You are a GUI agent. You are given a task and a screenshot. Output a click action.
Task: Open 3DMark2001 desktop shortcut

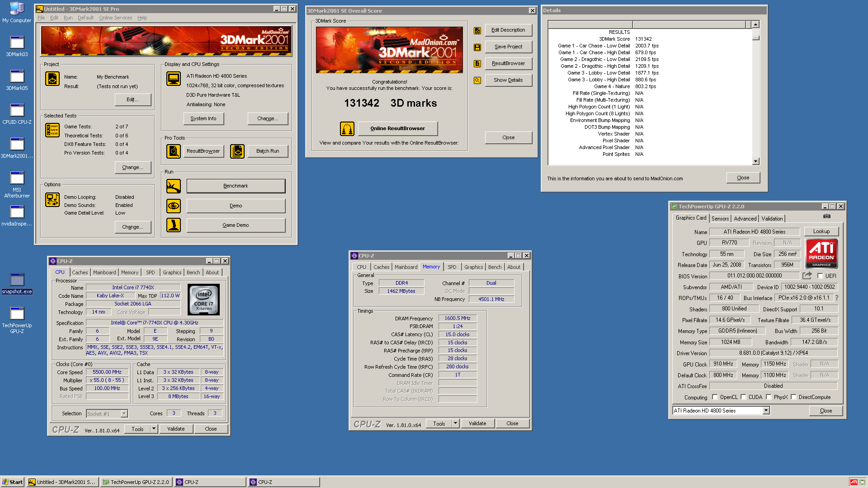(x=17, y=148)
